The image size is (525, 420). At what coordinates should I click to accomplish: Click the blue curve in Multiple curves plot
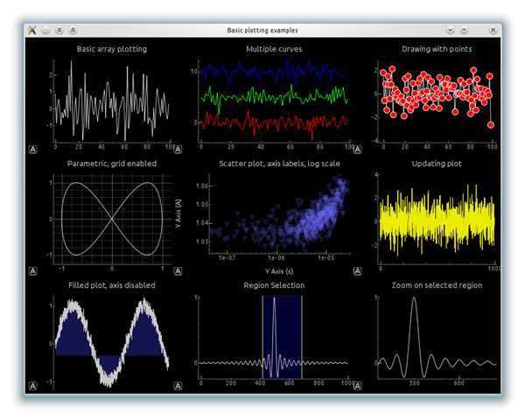point(262,73)
